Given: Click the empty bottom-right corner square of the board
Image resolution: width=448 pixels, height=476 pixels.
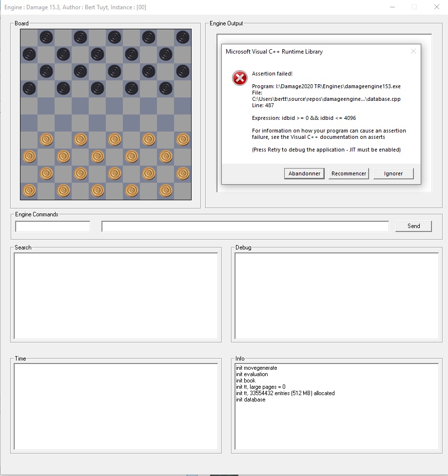Looking at the screenshot, I should (183, 190).
